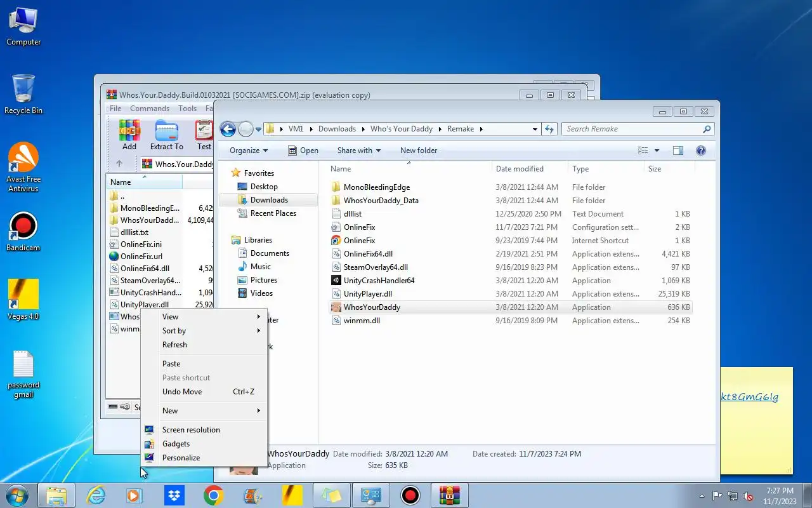
Task: Open WinRAR's Tools menu
Action: 187,109
